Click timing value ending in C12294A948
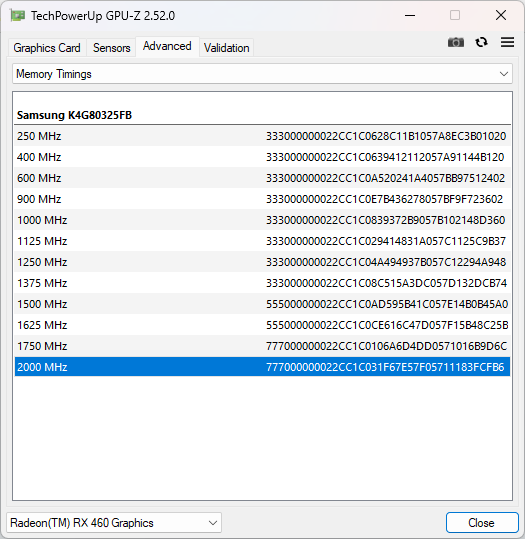Viewport: 525px width, 539px height. point(386,262)
